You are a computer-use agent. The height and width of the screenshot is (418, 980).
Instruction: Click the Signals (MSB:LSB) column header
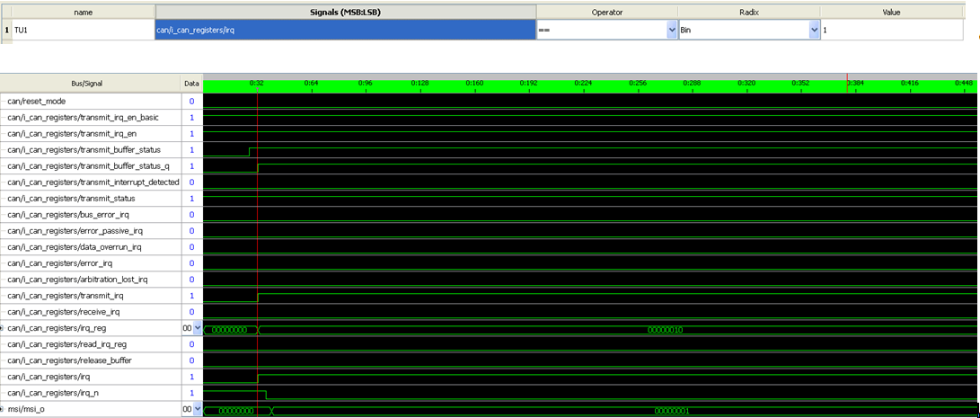[346, 12]
